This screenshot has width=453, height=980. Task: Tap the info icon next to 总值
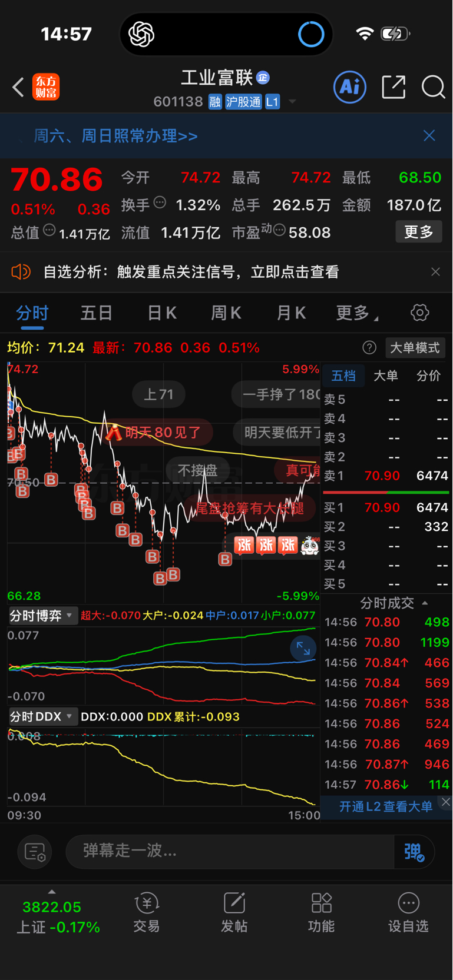coord(49,230)
